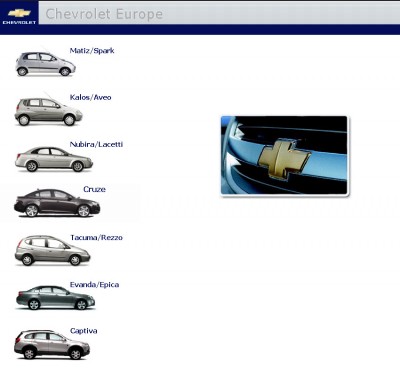Select the Evanda/Epica sedan image
The height and width of the screenshot is (370, 400).
55,297
